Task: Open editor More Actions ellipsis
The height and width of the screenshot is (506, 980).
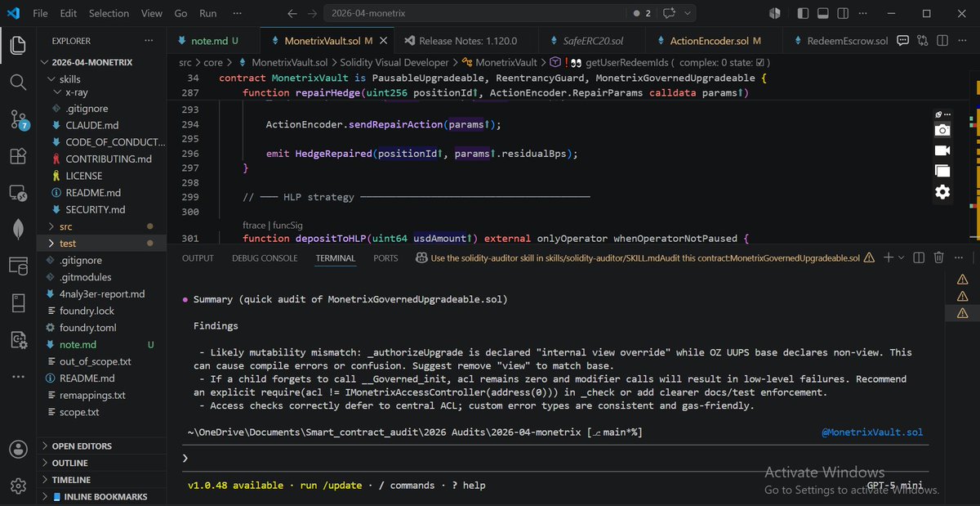Action: click(x=961, y=41)
